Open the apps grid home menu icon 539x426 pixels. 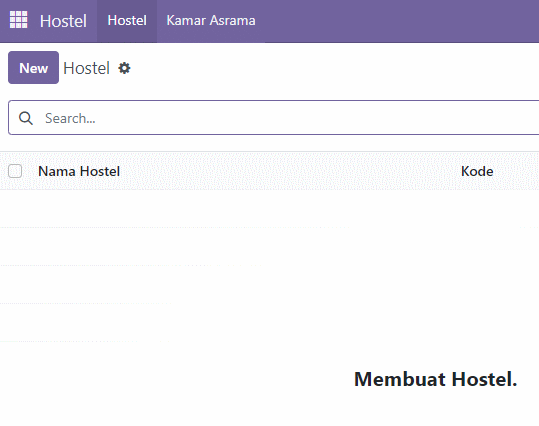[19, 20]
